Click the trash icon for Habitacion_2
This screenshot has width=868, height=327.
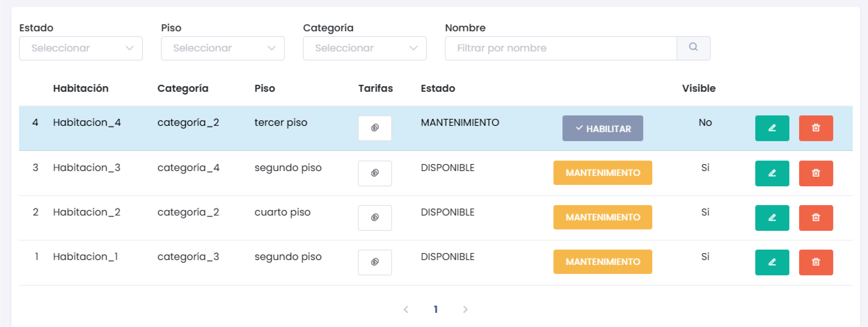point(816,218)
